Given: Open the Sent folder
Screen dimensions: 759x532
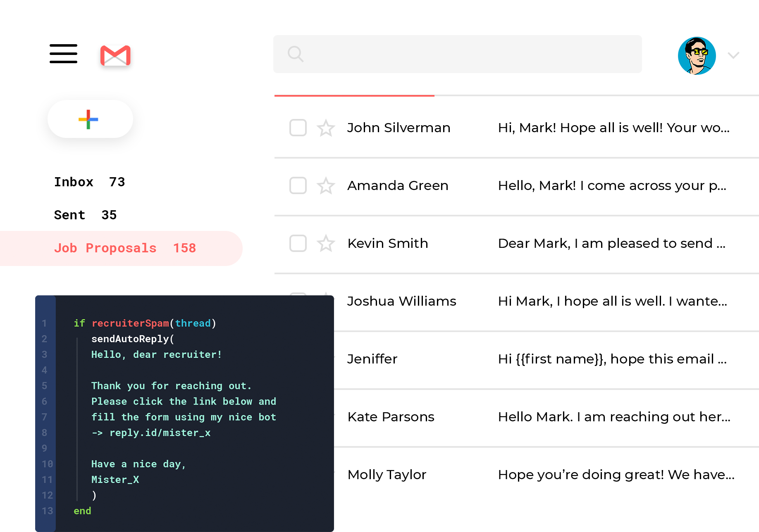Looking at the screenshot, I should 86,215.
